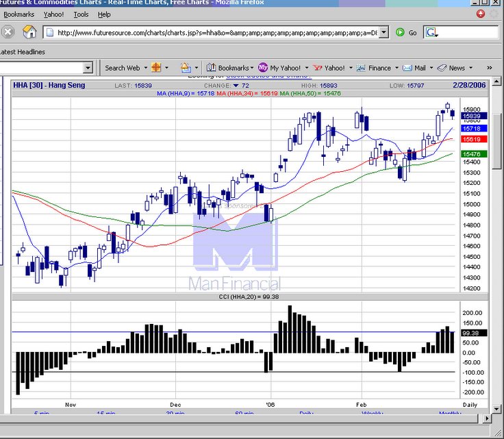Open Yahoo toolbar Bookmarks book icon
504x439 pixels.
click(x=211, y=68)
